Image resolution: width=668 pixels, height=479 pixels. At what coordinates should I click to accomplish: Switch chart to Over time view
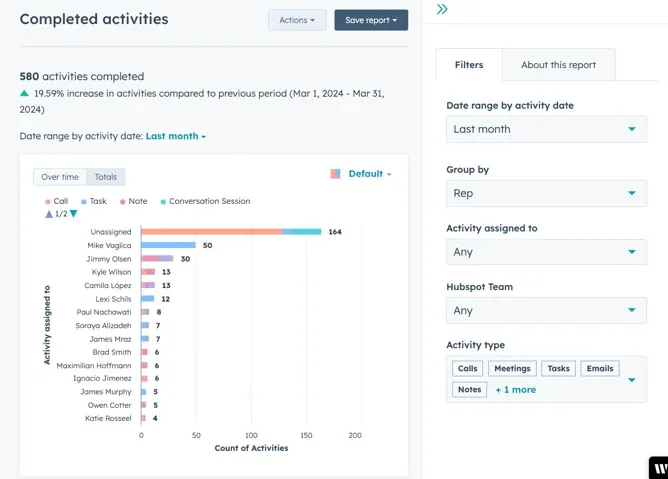(60, 177)
